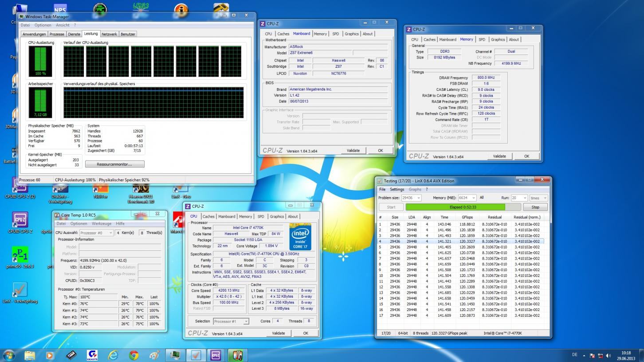The image size is (644, 362).
Task: Switch to the Netzwerk tab in Task-Manager
Action: tap(109, 34)
